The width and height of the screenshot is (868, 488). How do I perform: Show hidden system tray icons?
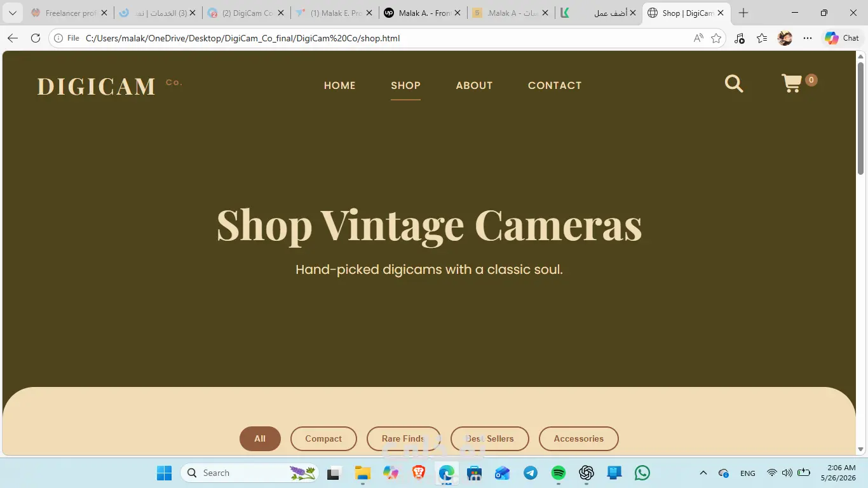pyautogui.click(x=703, y=473)
